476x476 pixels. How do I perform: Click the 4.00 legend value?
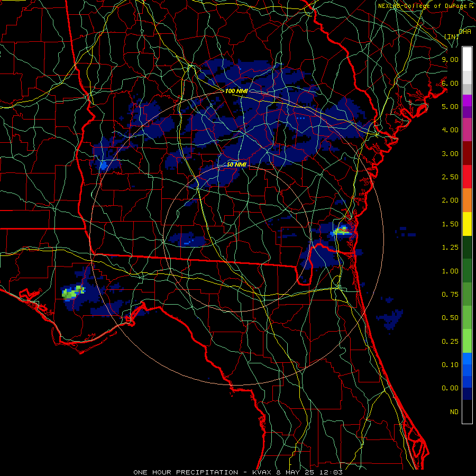click(x=450, y=130)
